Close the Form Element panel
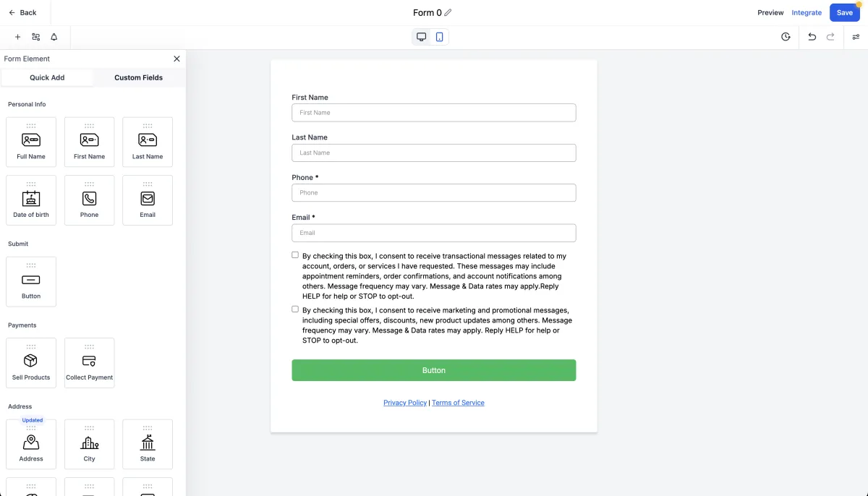Viewport: 868px width, 496px height. click(176, 59)
